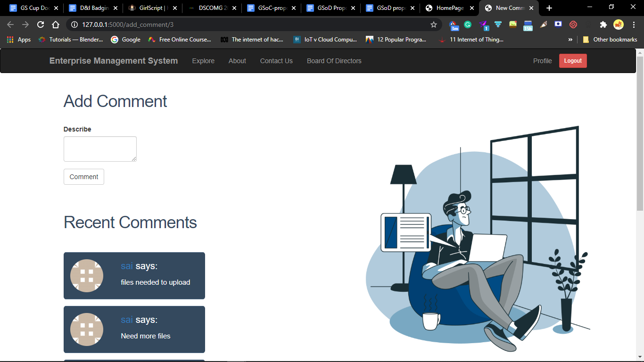Submit with the Comment button
Viewport: 644px width, 362px height.
click(x=84, y=177)
